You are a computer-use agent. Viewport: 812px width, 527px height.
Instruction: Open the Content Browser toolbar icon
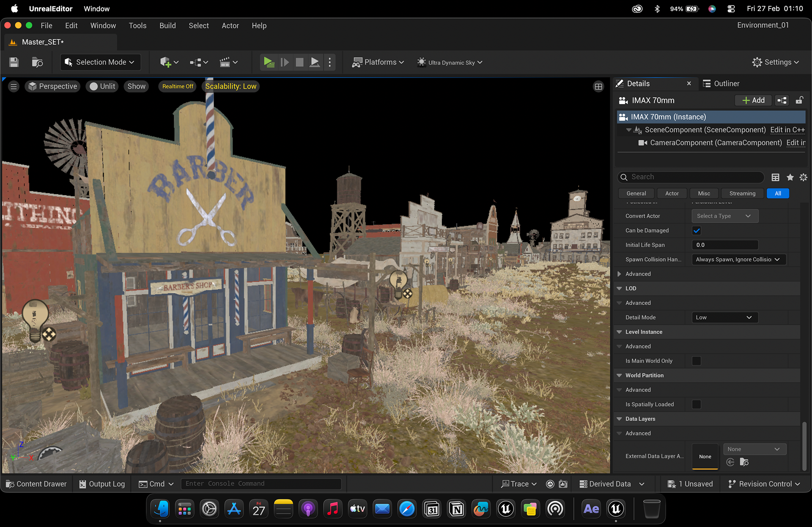(37, 63)
